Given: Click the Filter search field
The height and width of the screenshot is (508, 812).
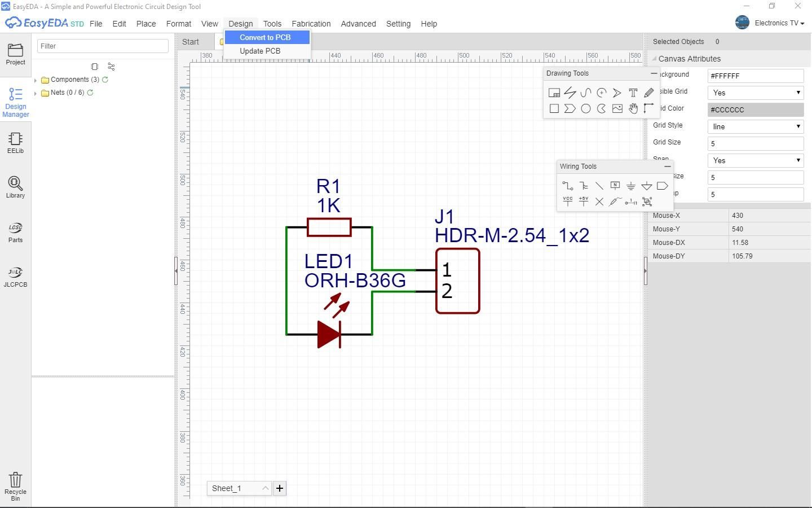Looking at the screenshot, I should click(103, 46).
